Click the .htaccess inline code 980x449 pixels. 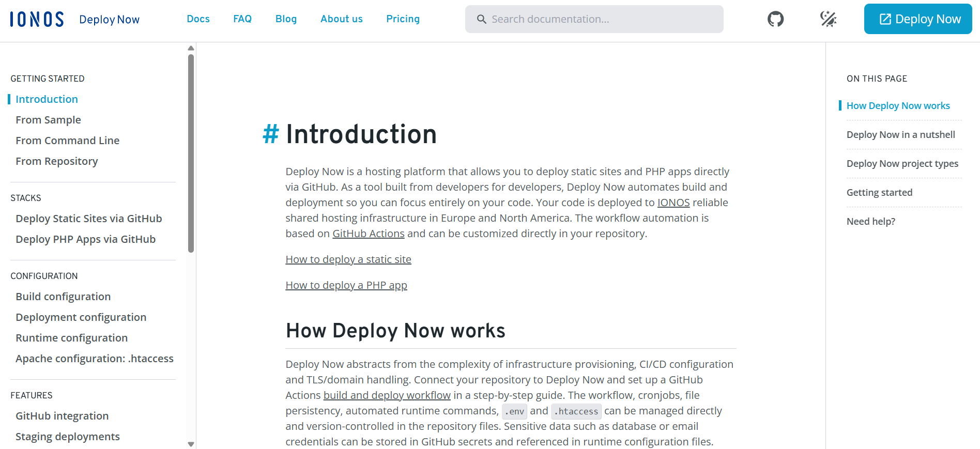[x=576, y=411]
